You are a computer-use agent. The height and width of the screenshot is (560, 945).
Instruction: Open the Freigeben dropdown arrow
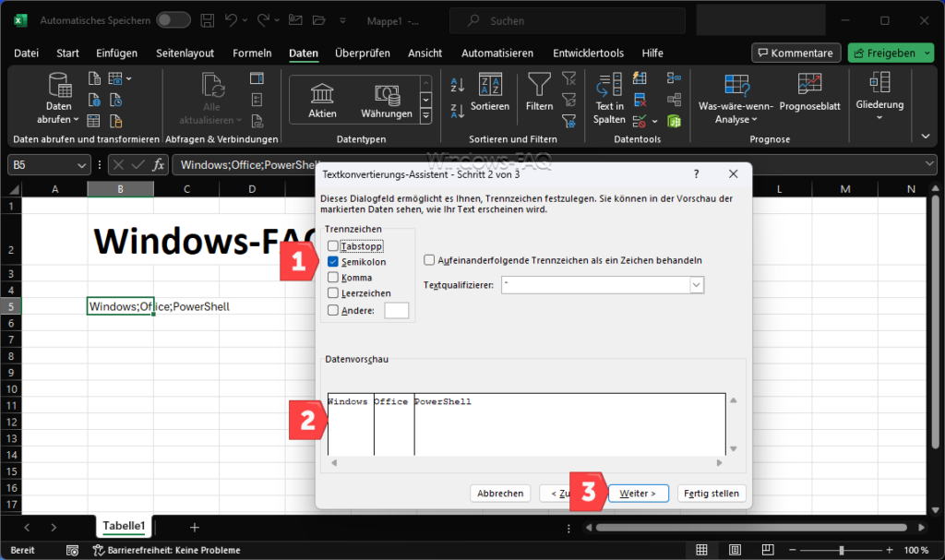927,53
